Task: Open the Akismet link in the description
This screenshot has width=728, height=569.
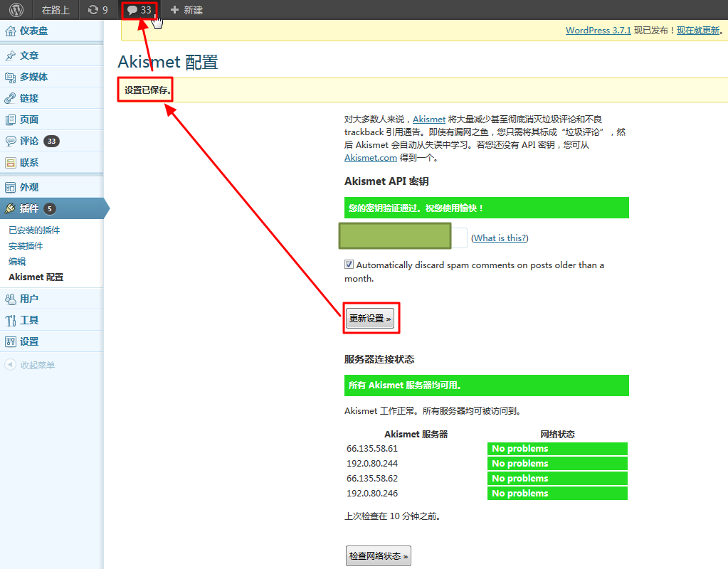Action: [x=429, y=119]
